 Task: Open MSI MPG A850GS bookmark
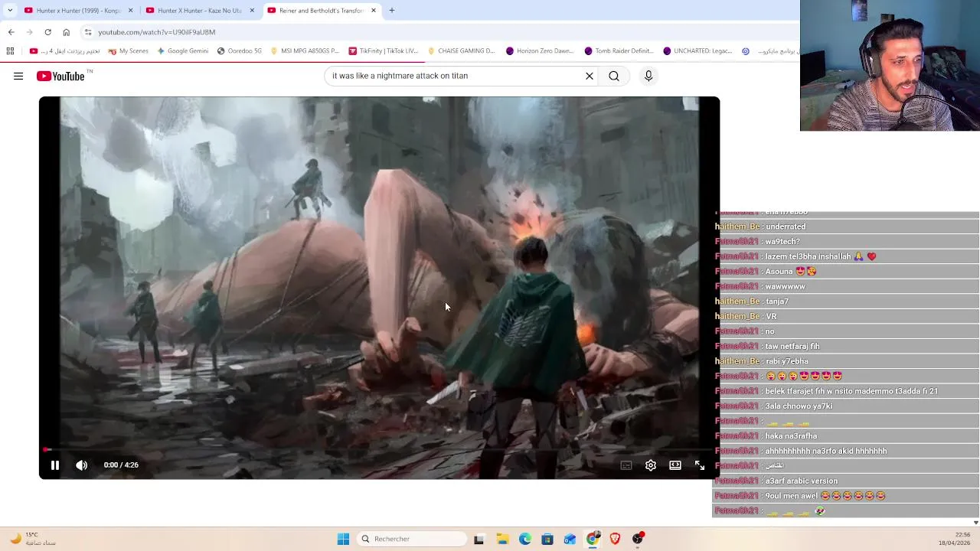304,51
